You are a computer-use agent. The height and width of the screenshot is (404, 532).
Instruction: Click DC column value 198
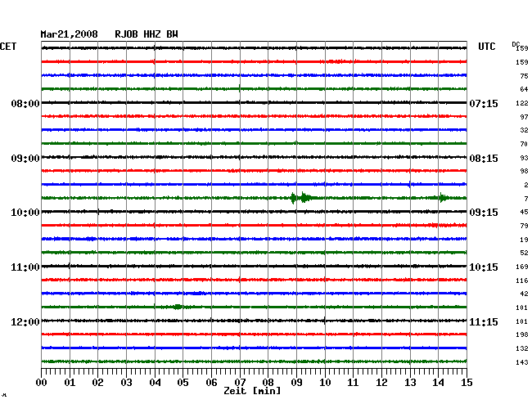pyautogui.click(x=522, y=334)
